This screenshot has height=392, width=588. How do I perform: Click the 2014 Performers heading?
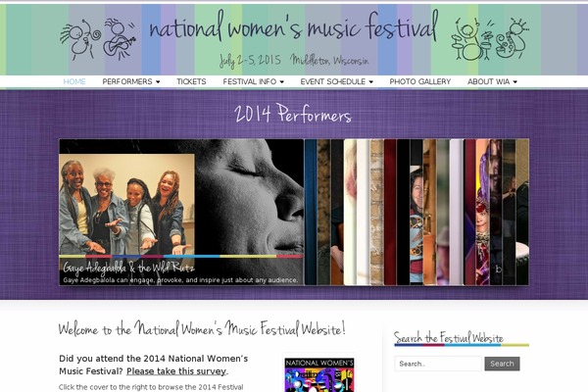click(293, 114)
